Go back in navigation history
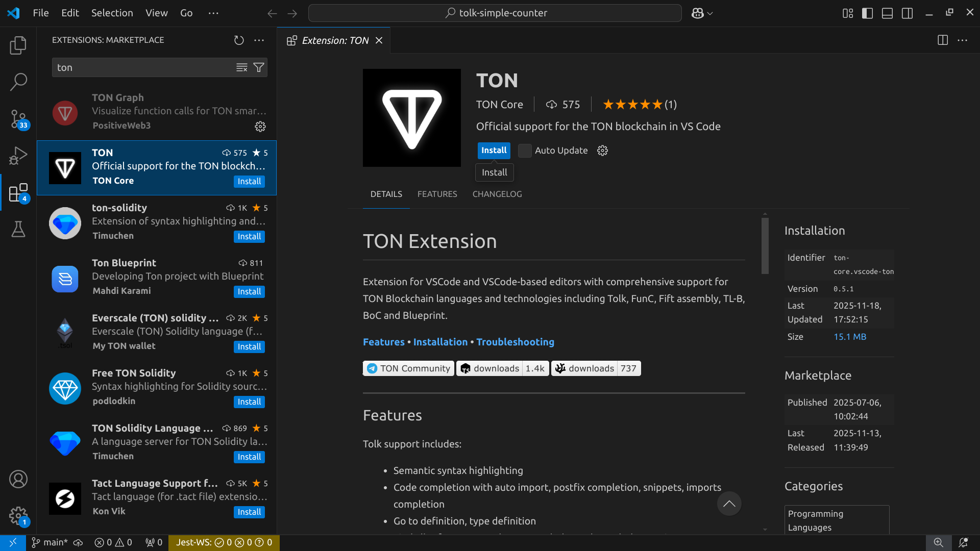 coord(272,13)
